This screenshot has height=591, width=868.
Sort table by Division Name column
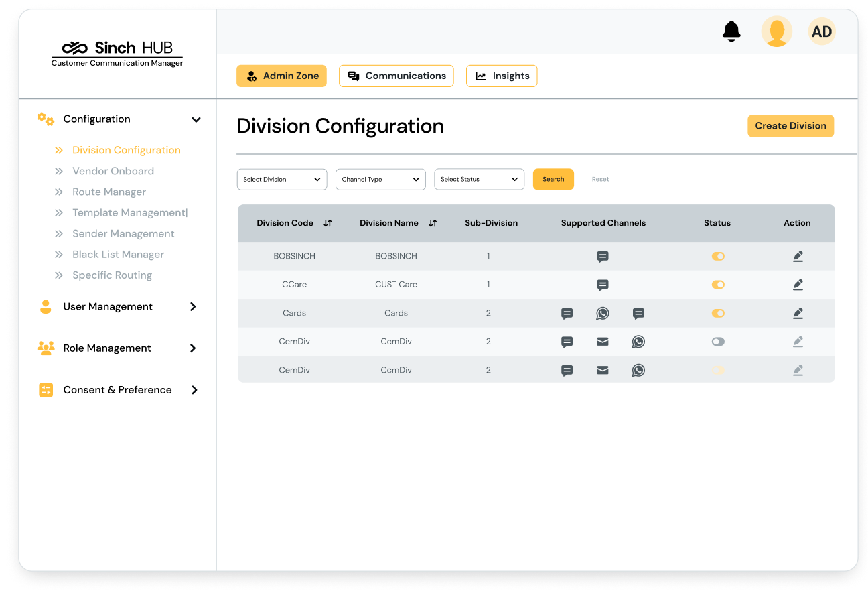[x=433, y=222]
